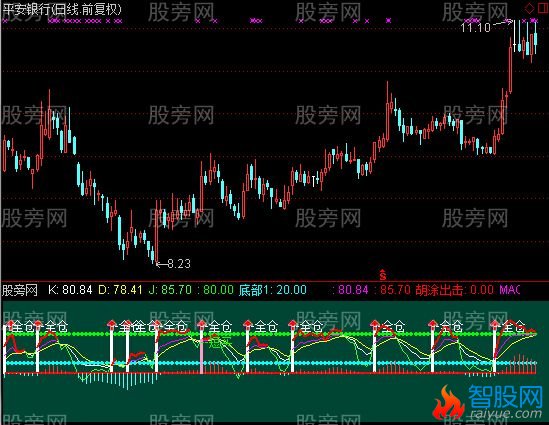
Task: Select the candlestick marked by the 8.23 arrow
Action: (157, 232)
